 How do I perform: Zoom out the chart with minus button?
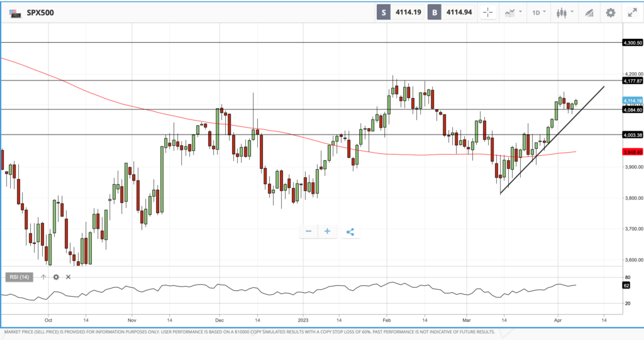click(x=308, y=231)
